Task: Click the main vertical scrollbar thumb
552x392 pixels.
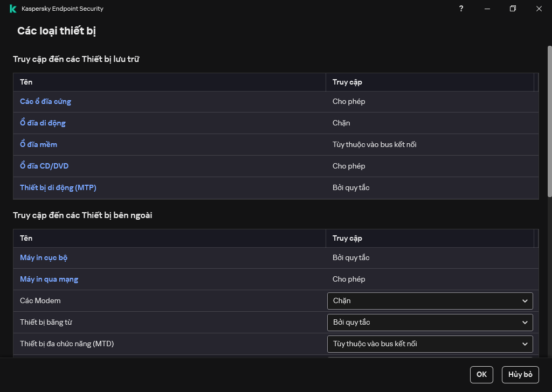Action: click(x=549, y=121)
